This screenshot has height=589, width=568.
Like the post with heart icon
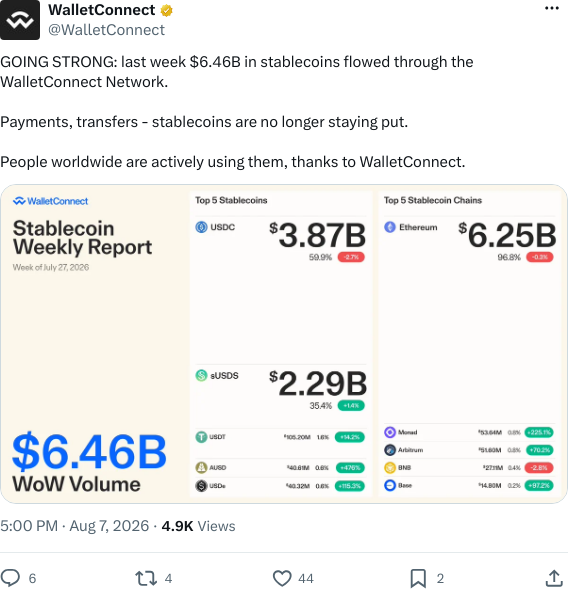(x=282, y=578)
